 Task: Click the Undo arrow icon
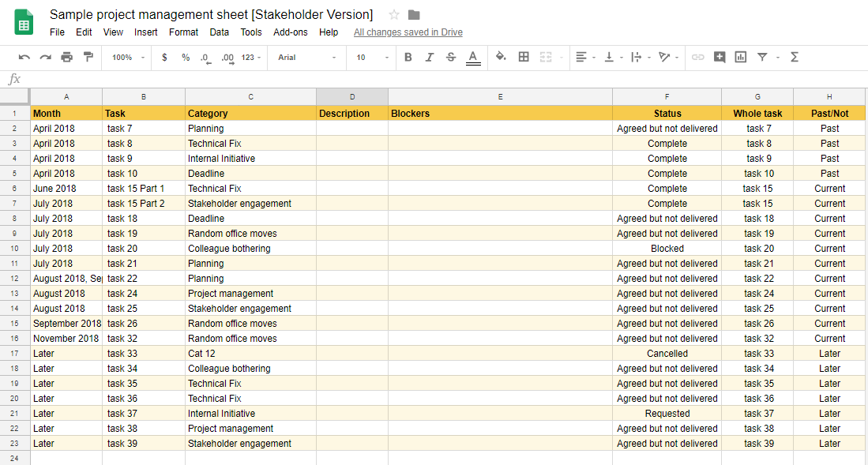[x=24, y=58]
